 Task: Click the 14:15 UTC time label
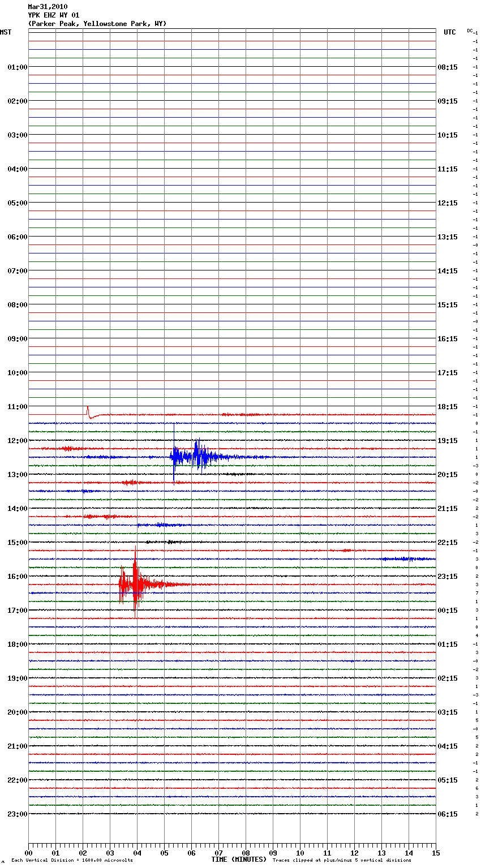coord(448,271)
